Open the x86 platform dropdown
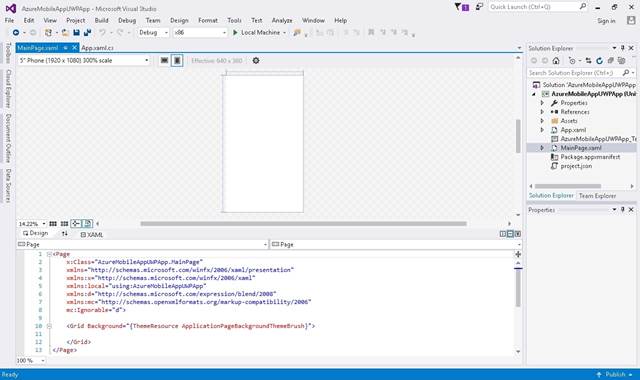Image resolution: width=640 pixels, height=380 pixels. 200,32
